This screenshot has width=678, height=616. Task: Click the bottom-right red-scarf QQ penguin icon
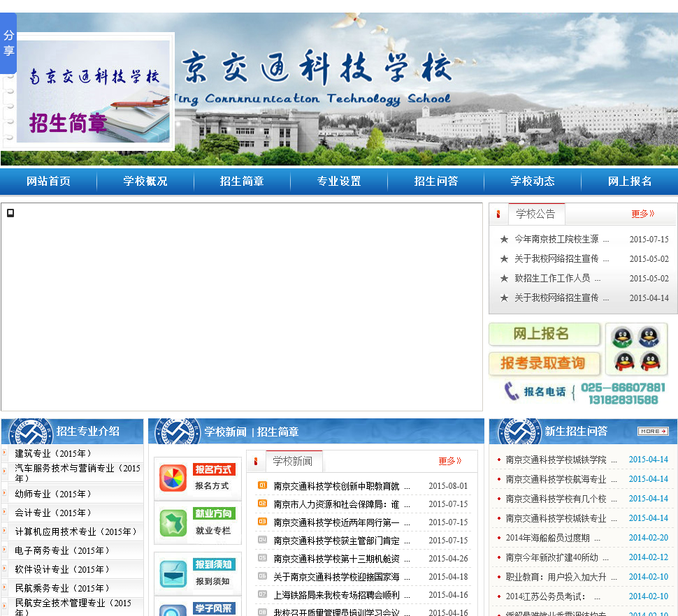pyautogui.click(x=650, y=362)
